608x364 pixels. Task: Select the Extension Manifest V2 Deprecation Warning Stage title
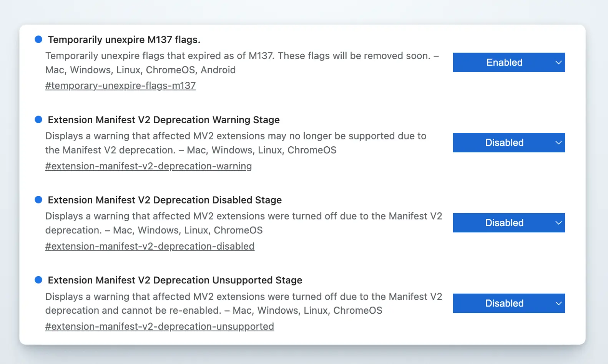click(163, 119)
